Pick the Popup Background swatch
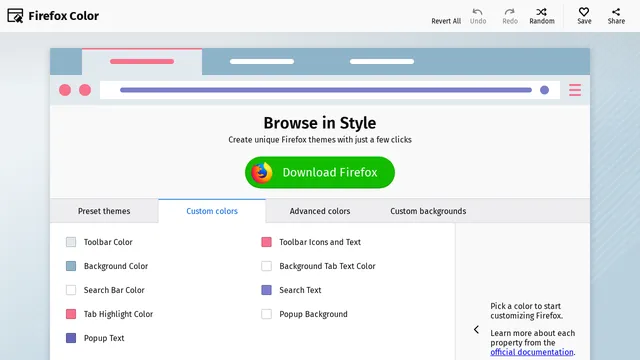This screenshot has width=640, height=360. (x=267, y=314)
